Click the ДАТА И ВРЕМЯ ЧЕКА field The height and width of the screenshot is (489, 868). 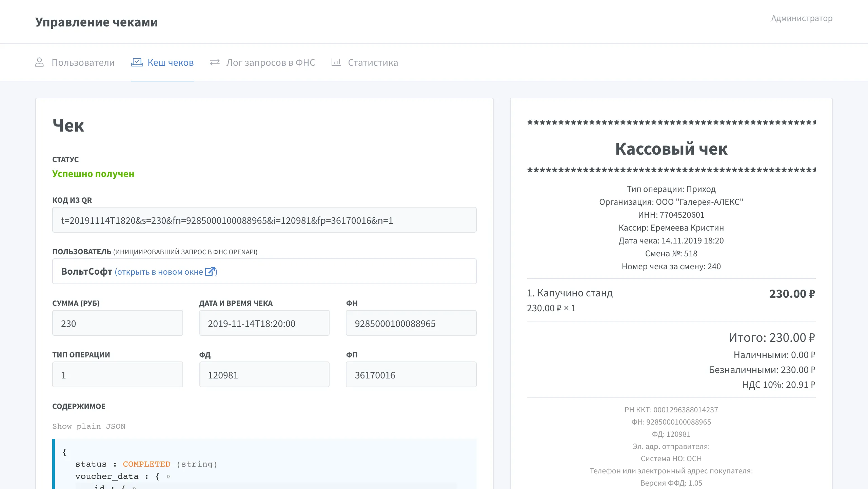tap(264, 323)
